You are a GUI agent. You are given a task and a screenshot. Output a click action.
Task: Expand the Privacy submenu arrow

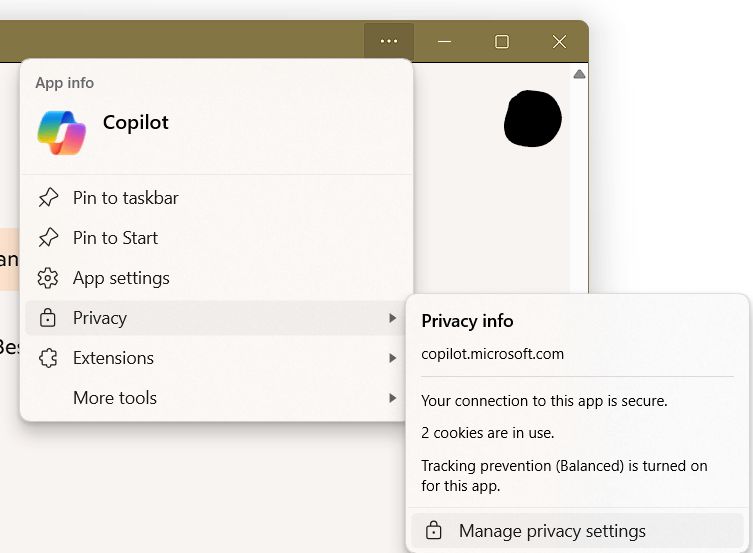click(393, 318)
